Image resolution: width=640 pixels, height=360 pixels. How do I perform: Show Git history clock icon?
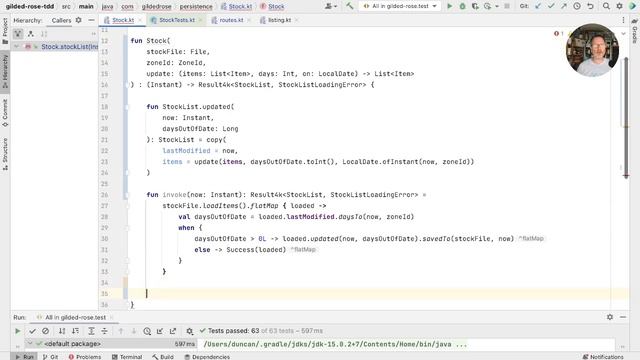click(x=577, y=6)
